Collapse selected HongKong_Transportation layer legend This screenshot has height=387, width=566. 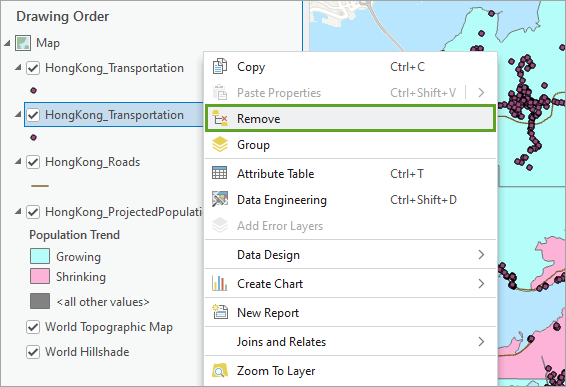click(18, 114)
